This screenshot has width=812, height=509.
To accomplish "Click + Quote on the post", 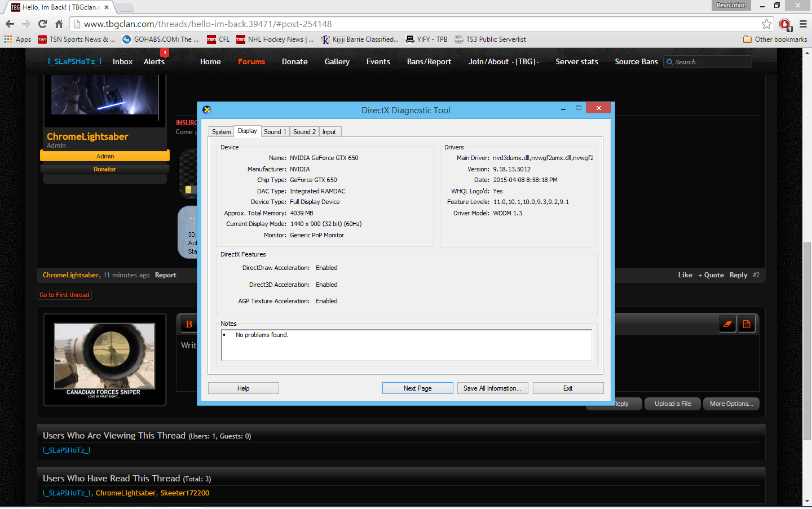I will click(x=711, y=275).
